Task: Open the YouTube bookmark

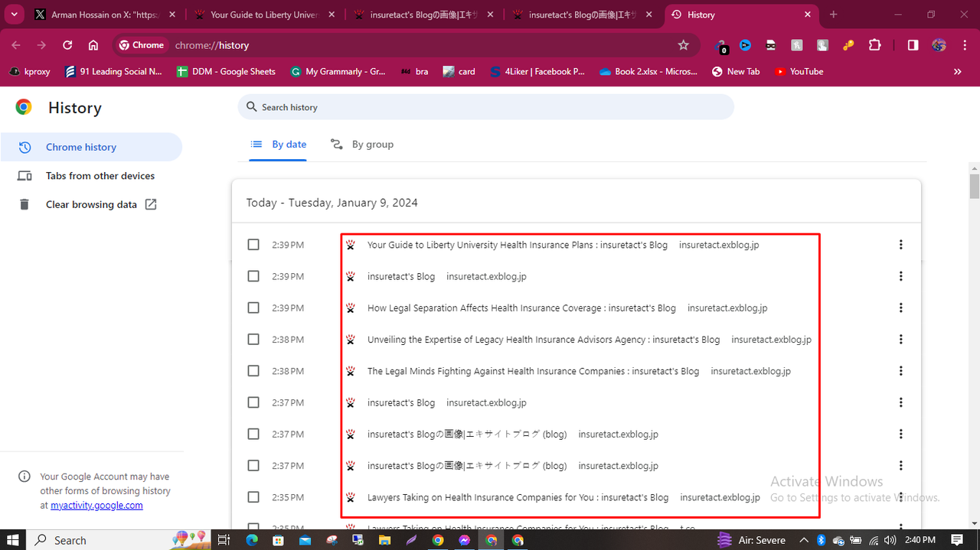Action: click(799, 71)
